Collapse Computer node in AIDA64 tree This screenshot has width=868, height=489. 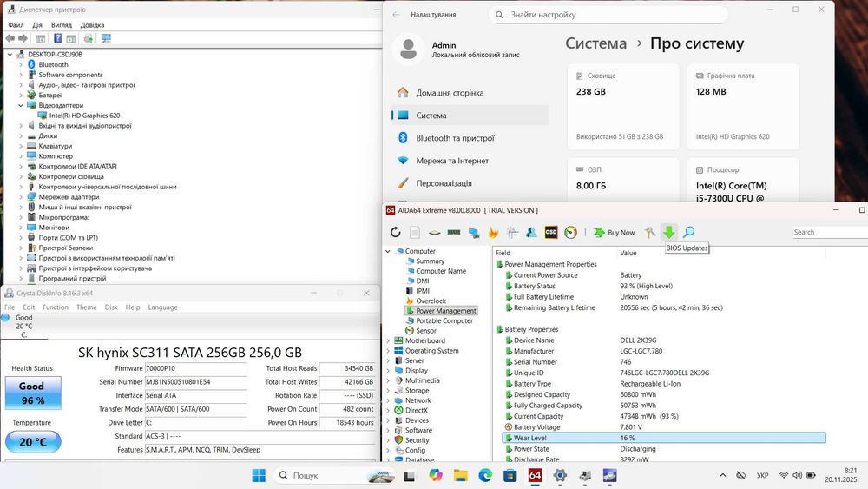(388, 251)
